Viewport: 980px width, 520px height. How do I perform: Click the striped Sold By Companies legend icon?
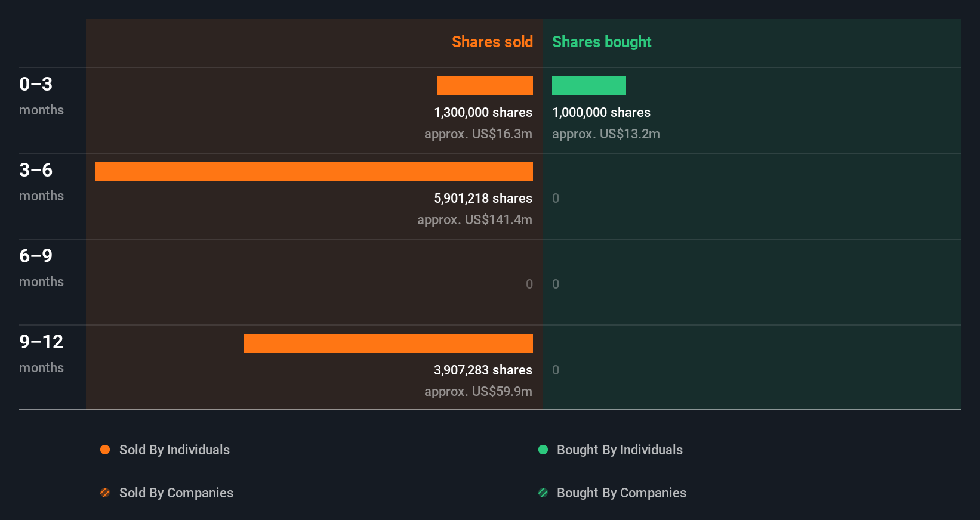click(105, 493)
